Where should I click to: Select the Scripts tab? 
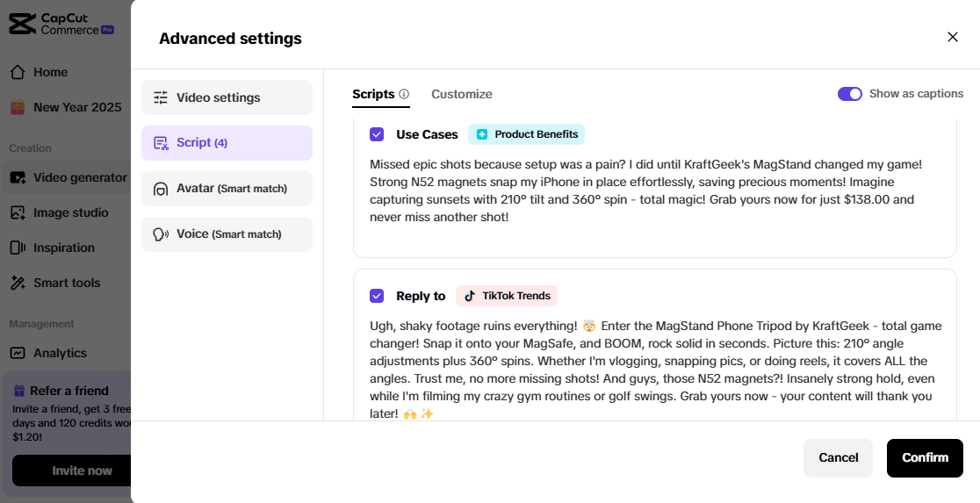point(373,94)
